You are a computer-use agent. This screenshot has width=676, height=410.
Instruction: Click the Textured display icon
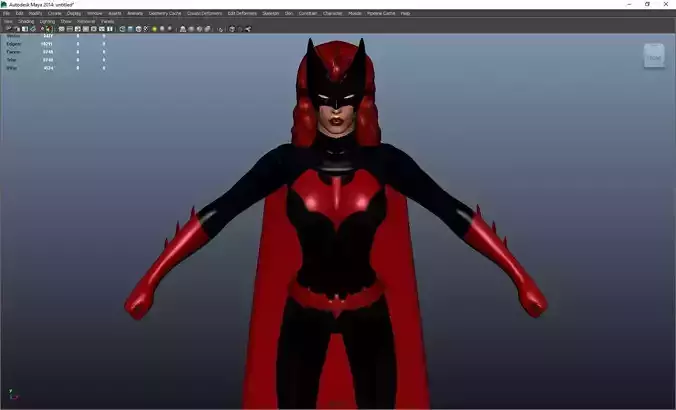click(146, 29)
